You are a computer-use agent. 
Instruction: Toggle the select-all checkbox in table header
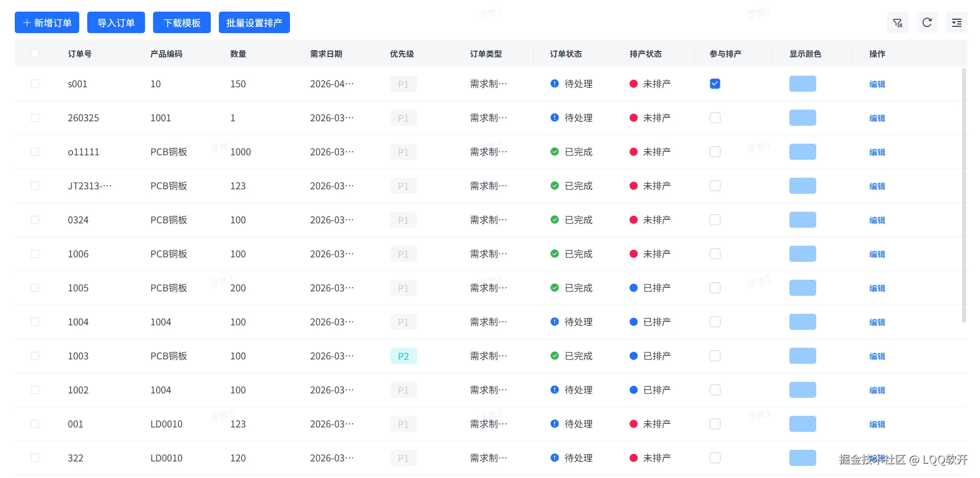(35, 53)
